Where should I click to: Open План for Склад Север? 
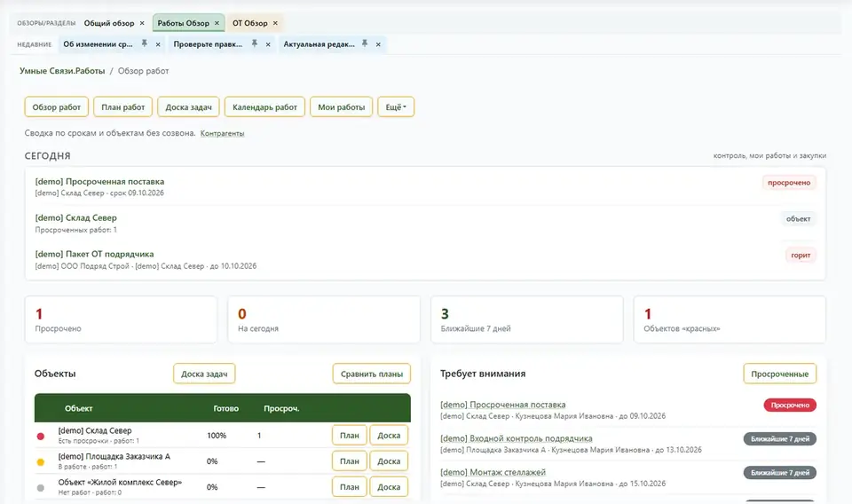coord(350,435)
